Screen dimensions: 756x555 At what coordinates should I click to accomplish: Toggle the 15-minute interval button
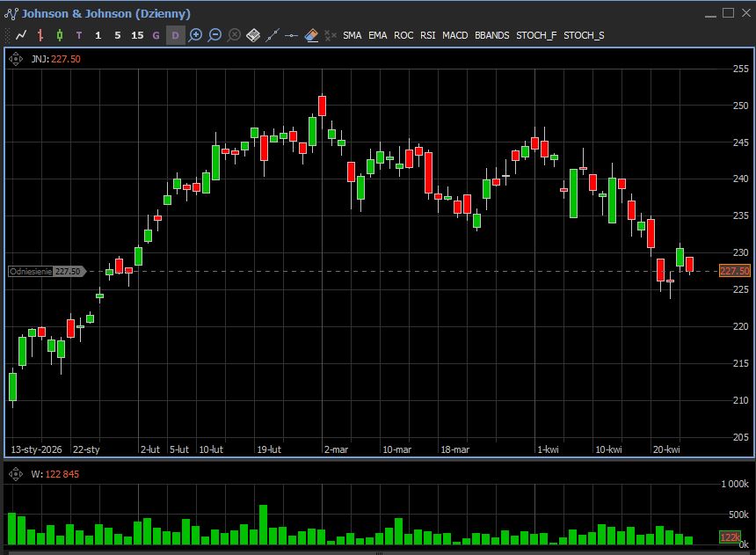coord(137,35)
